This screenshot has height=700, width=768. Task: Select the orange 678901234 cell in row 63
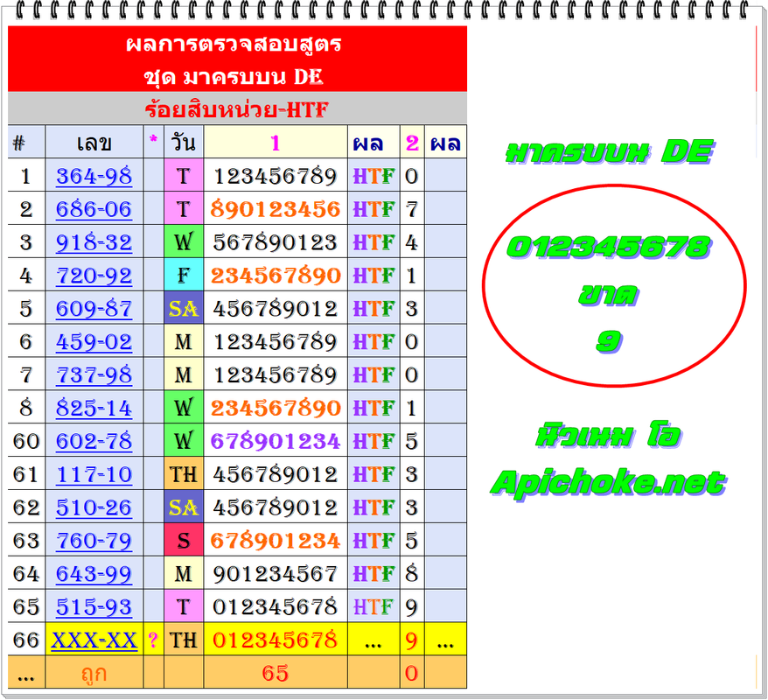tap(276, 540)
